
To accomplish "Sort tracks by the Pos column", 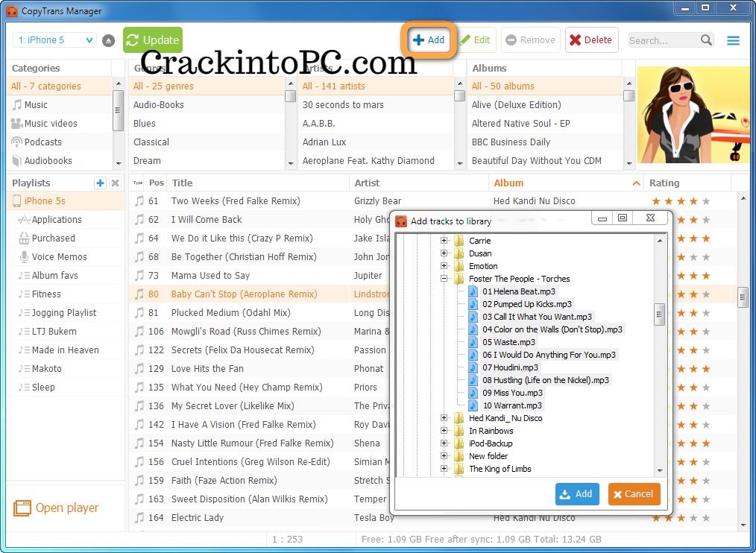I will [157, 183].
